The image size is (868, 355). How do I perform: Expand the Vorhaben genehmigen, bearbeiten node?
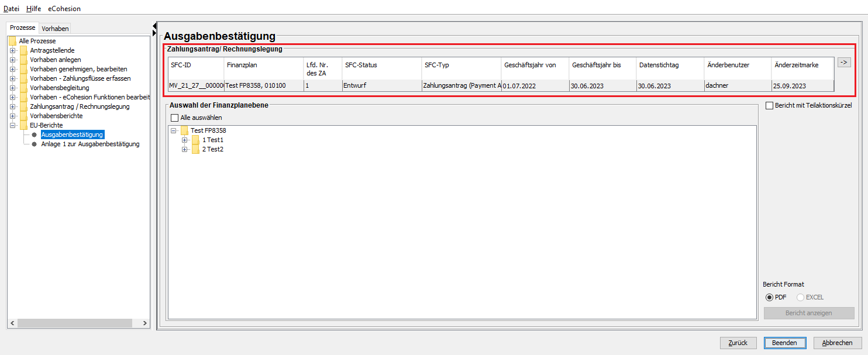12,69
